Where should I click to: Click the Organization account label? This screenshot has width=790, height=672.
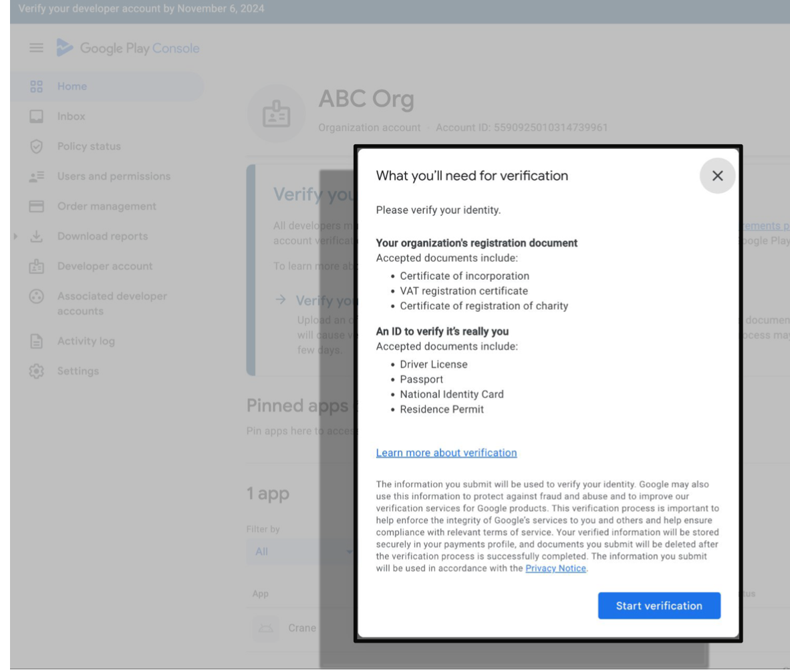(370, 128)
